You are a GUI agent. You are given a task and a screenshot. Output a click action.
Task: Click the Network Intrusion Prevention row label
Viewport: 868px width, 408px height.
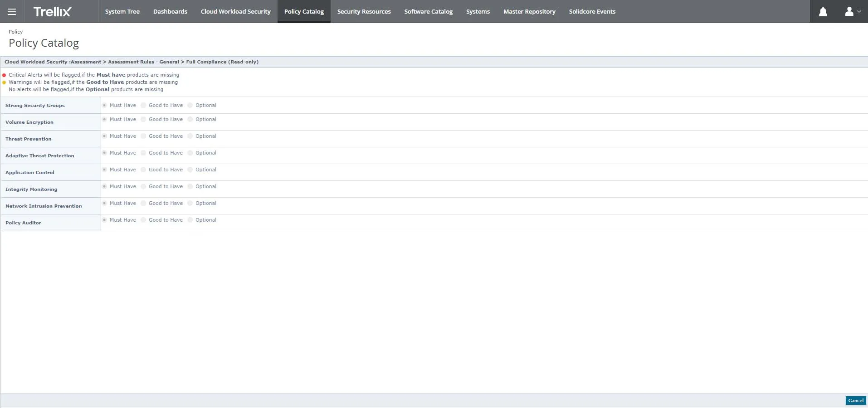44,206
